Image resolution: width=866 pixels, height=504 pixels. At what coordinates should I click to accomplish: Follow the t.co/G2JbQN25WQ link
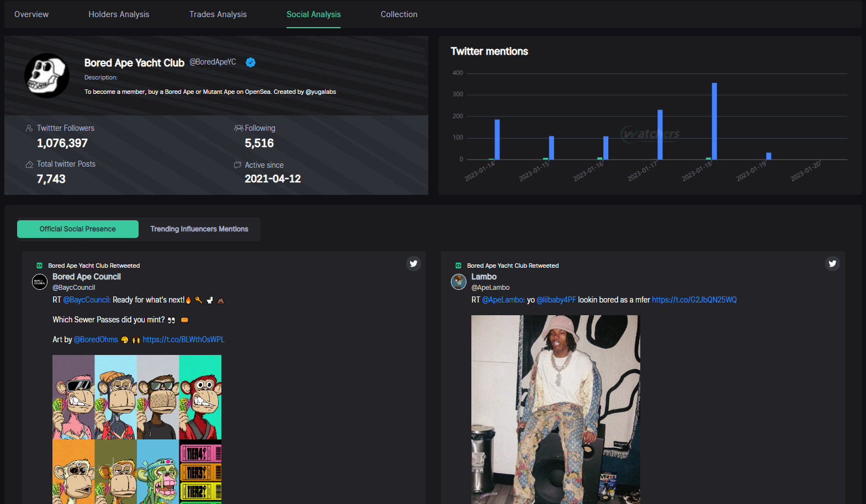point(694,300)
